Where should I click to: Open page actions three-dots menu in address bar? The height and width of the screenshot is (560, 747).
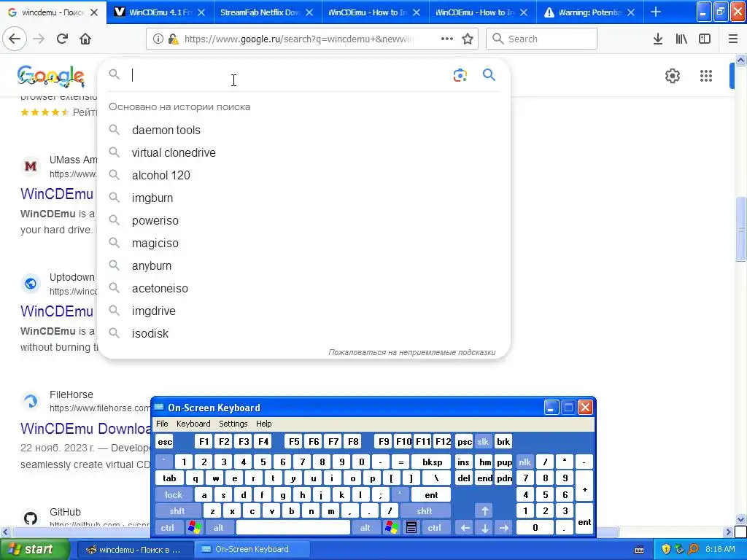tap(447, 39)
